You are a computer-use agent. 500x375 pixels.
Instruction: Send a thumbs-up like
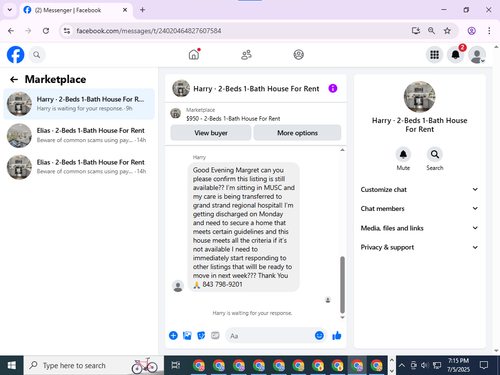click(337, 335)
